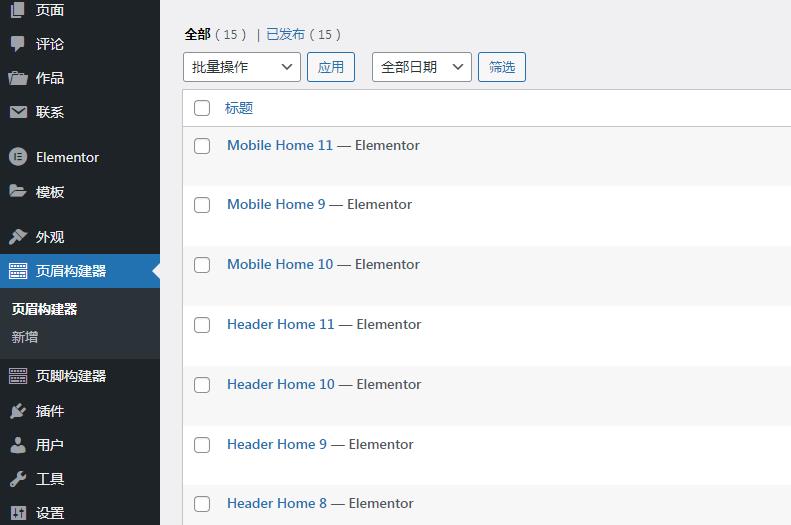Click the 筛选 filter button
Viewport: 791px width, 525px height.
502,67
